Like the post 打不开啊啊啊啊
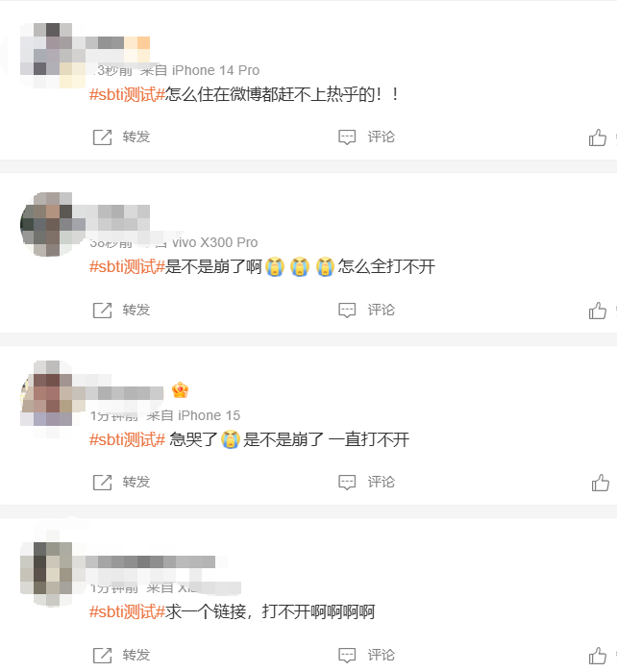 click(x=597, y=656)
